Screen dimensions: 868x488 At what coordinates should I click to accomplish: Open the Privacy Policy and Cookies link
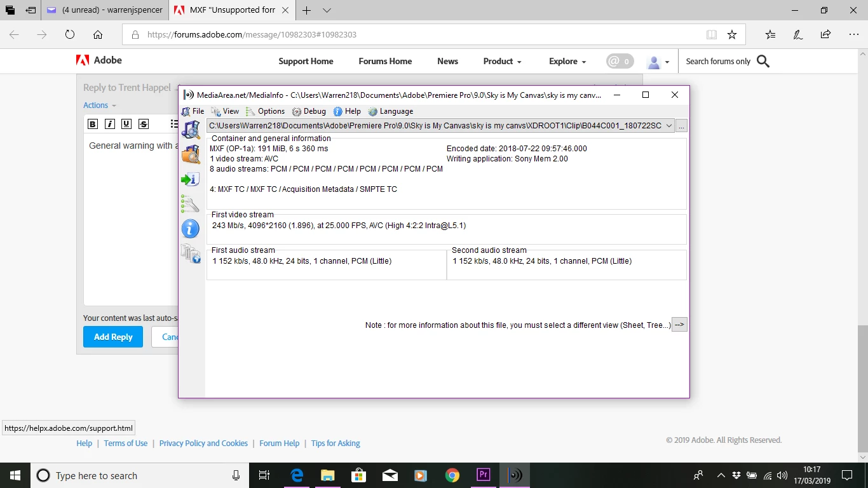coord(203,444)
